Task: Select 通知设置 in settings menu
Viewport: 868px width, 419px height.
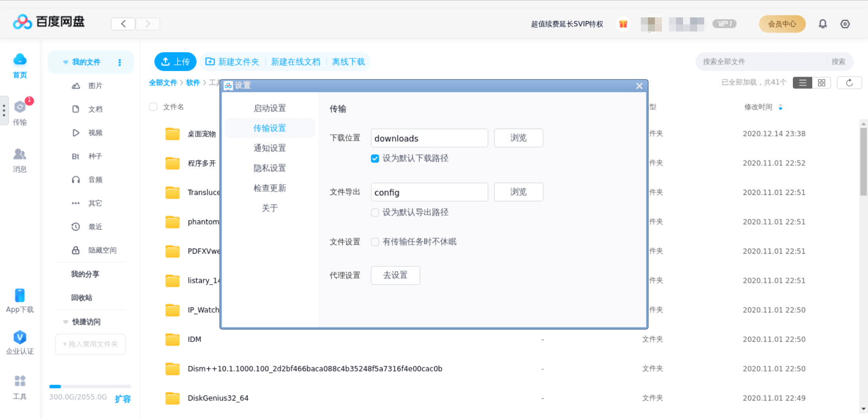Action: (269, 148)
